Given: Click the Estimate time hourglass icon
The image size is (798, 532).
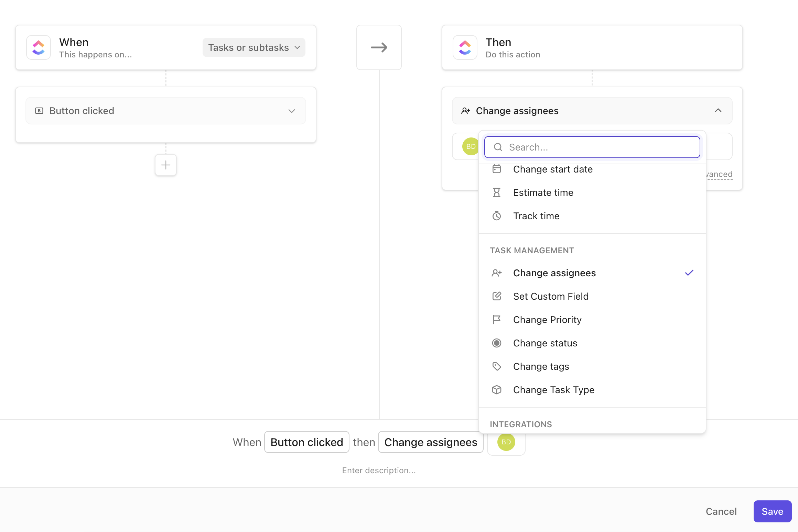Looking at the screenshot, I should pos(497,192).
